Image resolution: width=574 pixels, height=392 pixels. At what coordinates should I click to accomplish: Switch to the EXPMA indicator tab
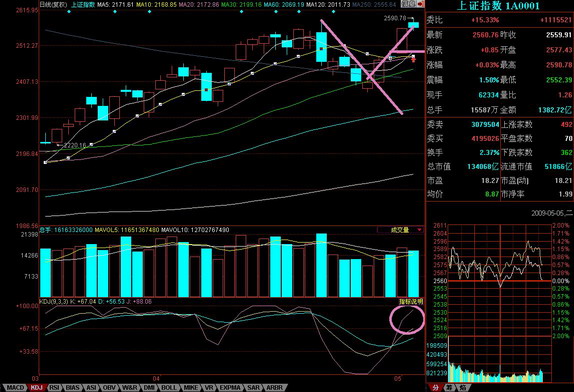pyautogui.click(x=230, y=388)
